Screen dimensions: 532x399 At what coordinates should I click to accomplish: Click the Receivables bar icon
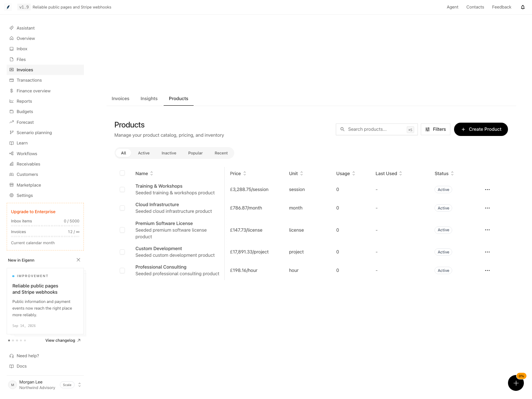(11, 164)
